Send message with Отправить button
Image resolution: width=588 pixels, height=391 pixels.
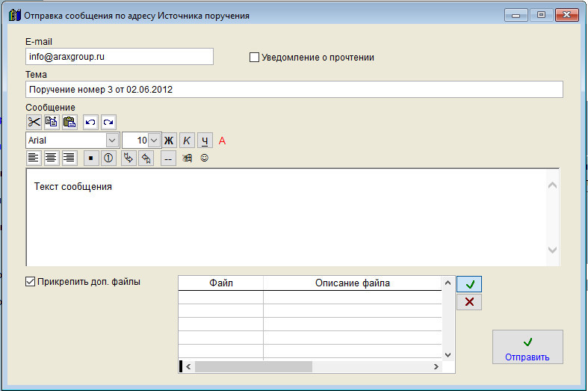(527, 347)
